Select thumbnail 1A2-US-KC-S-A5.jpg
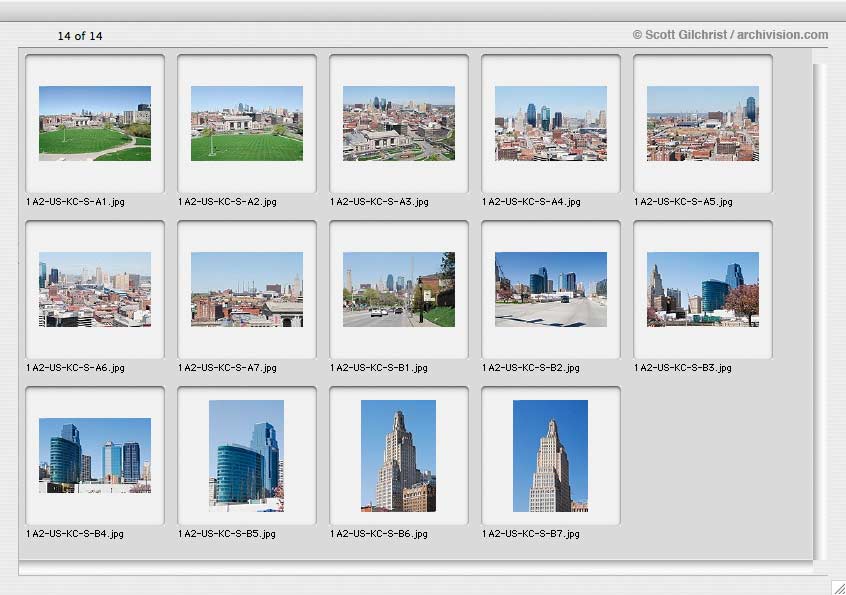The height and width of the screenshot is (595, 846). pyautogui.click(x=703, y=124)
